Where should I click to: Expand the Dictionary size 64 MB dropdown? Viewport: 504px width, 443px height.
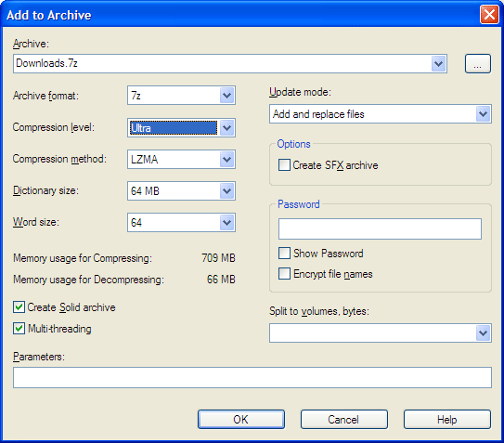click(181, 190)
